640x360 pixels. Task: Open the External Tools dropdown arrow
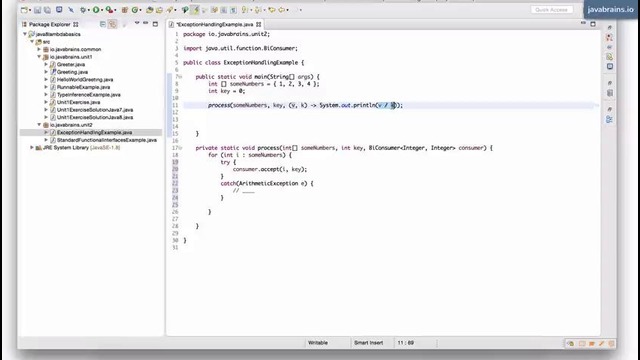[115, 10]
